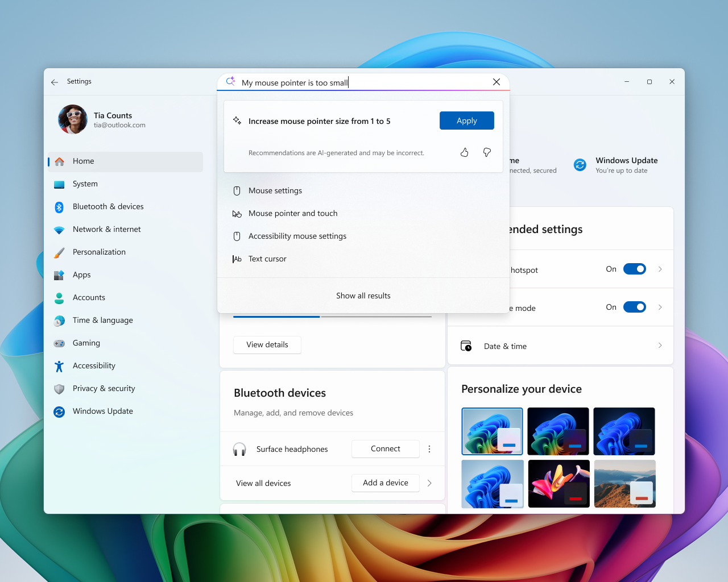Screen dimensions: 728x582
Task: Click the Accessibility figure icon
Action: (x=59, y=366)
